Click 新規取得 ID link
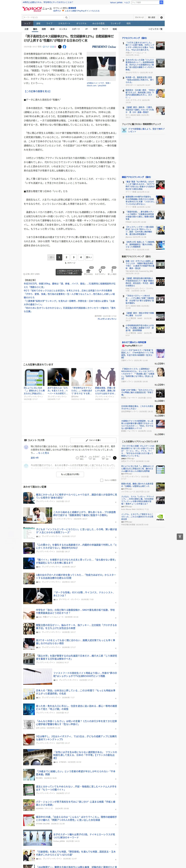 pos(72,8)
